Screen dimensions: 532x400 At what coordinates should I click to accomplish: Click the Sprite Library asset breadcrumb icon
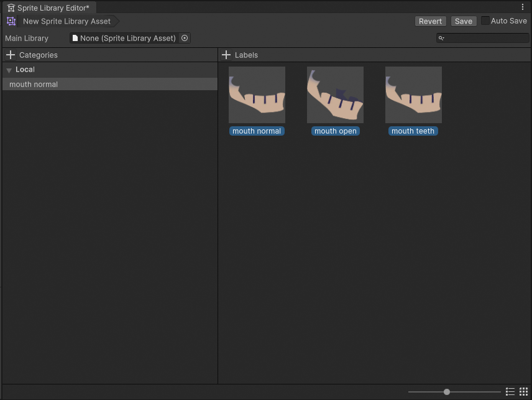tap(11, 21)
